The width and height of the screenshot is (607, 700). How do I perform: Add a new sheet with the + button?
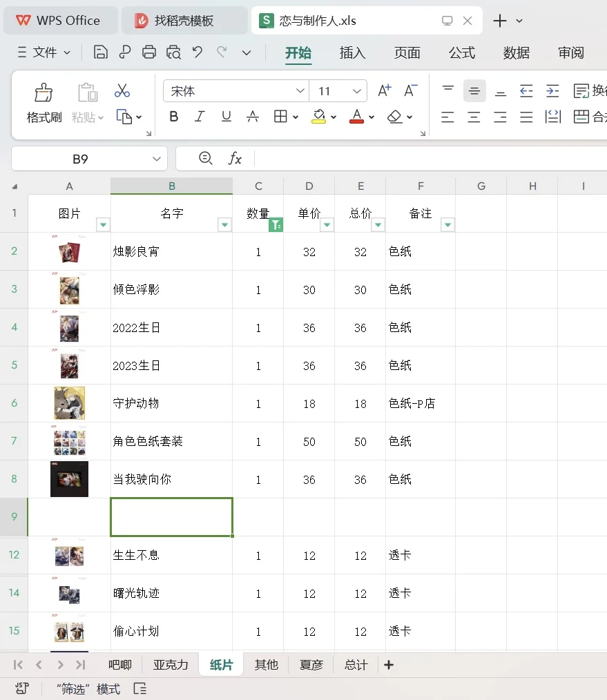[388, 665]
